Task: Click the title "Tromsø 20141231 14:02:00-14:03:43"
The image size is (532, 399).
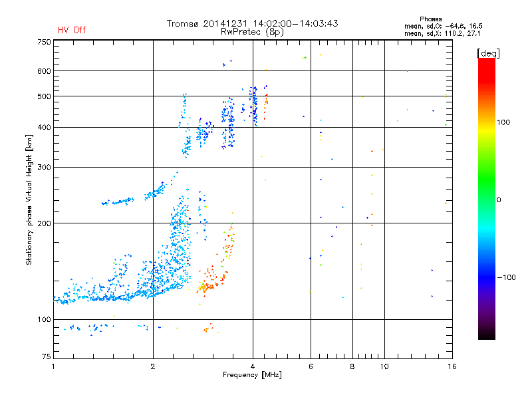Action: click(252, 23)
